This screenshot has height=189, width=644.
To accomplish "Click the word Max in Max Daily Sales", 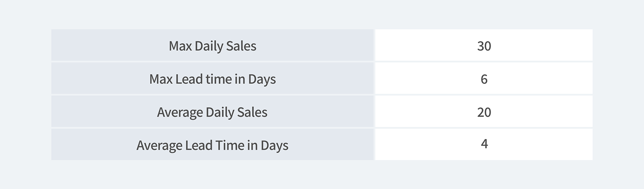I will point(180,46).
